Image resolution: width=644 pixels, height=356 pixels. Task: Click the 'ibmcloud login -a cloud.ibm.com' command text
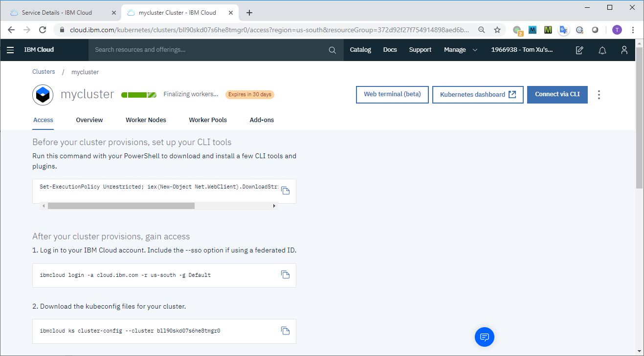[x=125, y=275]
